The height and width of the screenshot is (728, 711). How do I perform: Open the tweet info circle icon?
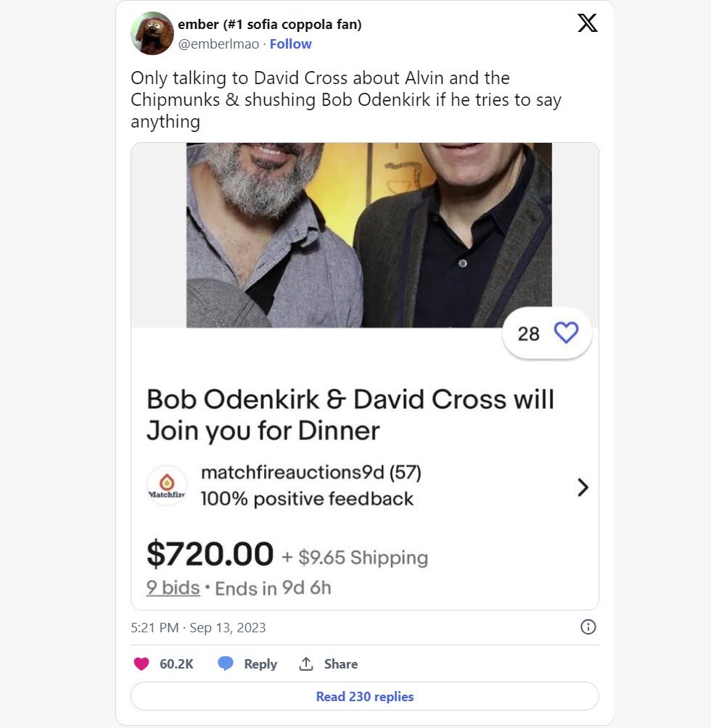(x=588, y=626)
